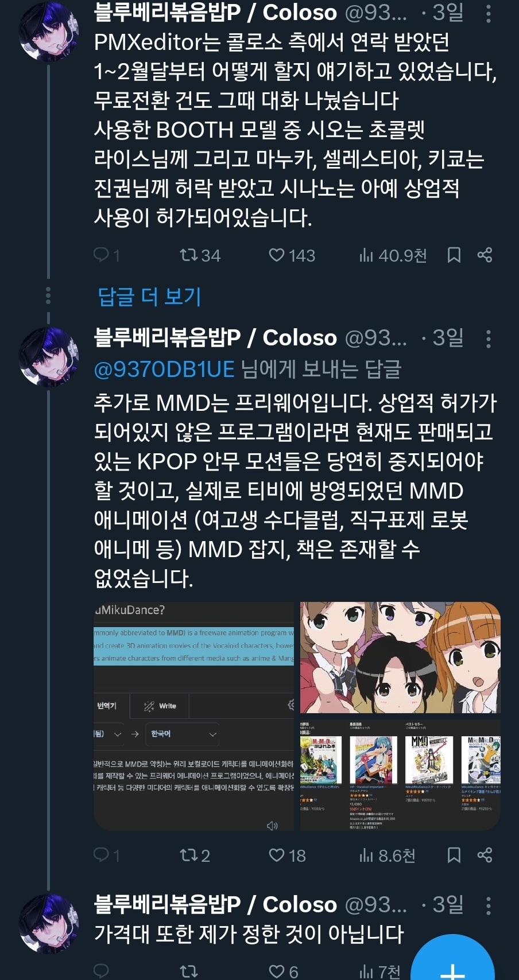
Task: View analytics showing 40.9천 views
Action: (393, 255)
